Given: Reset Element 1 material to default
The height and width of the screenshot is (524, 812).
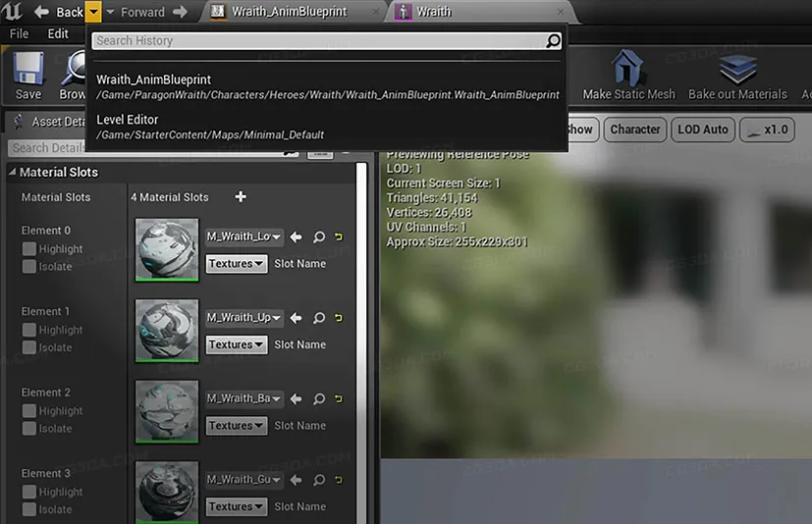Looking at the screenshot, I should [339, 317].
